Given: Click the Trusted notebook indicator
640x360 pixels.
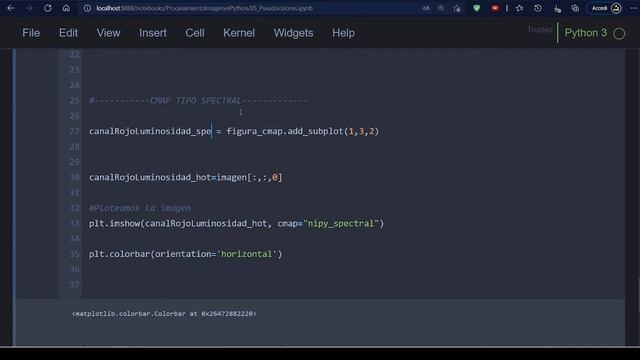Looking at the screenshot, I should tap(540, 30).
